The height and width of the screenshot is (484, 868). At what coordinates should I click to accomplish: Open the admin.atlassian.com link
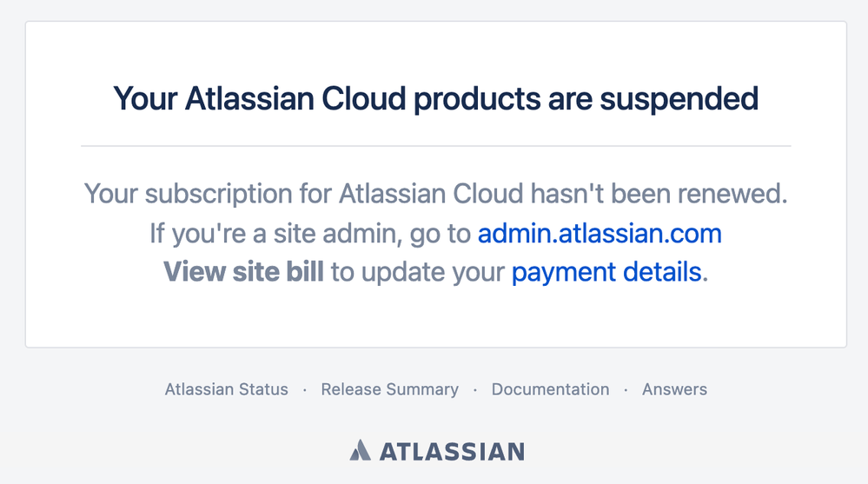pyautogui.click(x=600, y=234)
